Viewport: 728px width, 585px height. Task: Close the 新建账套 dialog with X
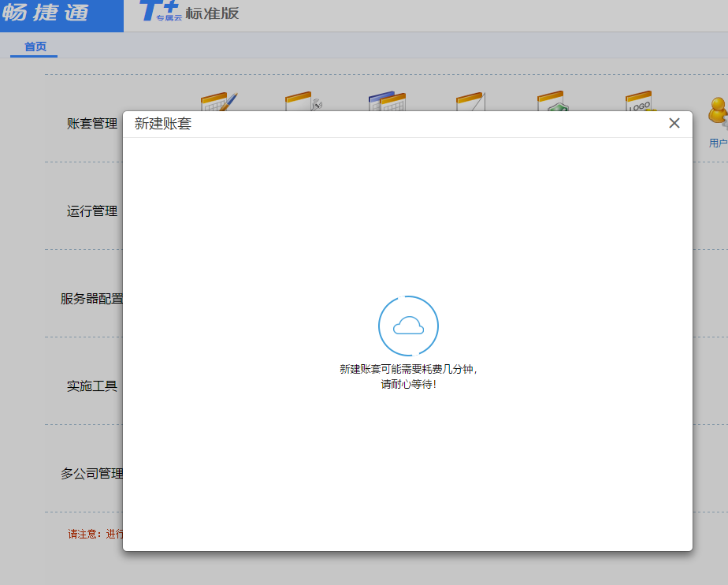tap(674, 123)
